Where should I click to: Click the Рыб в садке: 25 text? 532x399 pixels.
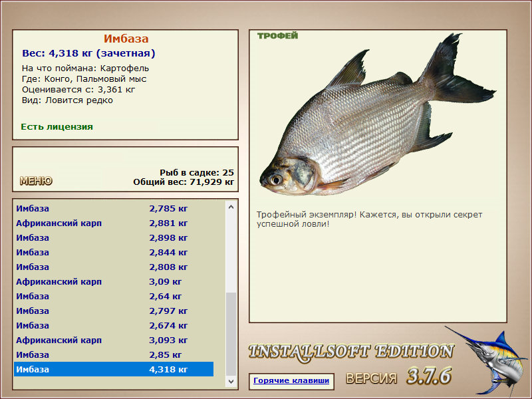point(197,172)
